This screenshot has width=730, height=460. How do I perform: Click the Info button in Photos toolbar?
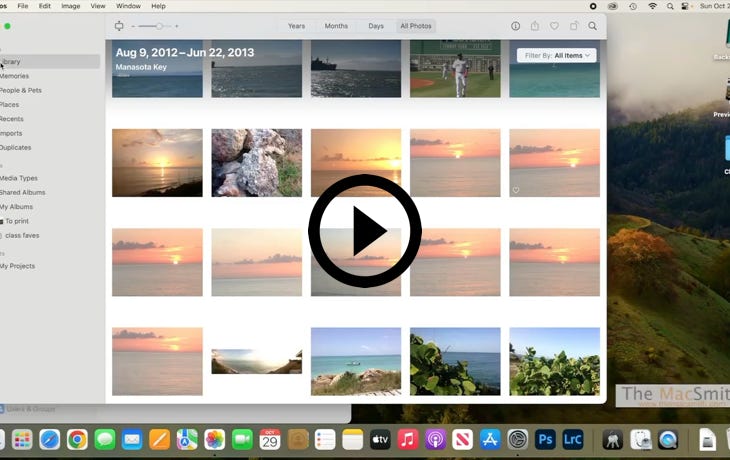515,26
